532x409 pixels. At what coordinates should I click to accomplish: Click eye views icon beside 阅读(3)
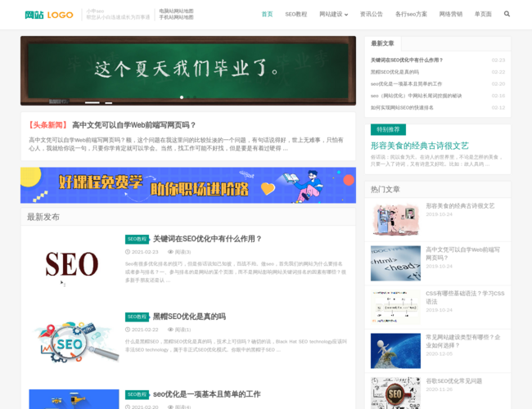point(171,252)
